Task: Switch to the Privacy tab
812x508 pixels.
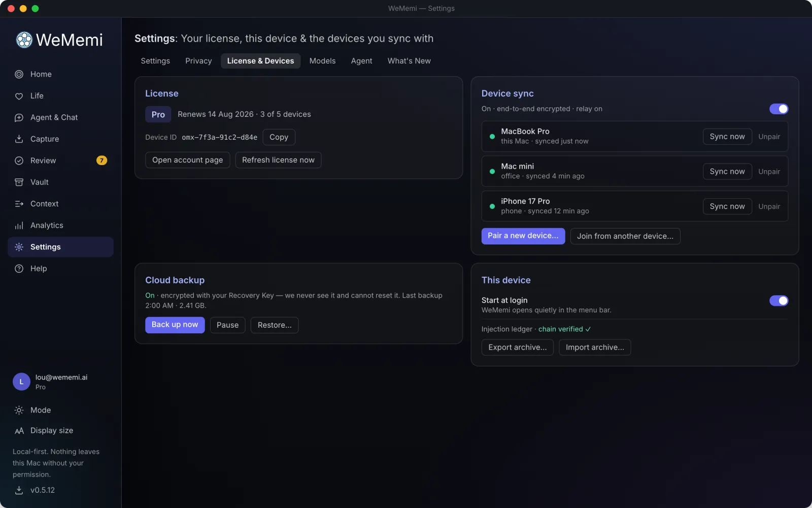Action: tap(198, 61)
